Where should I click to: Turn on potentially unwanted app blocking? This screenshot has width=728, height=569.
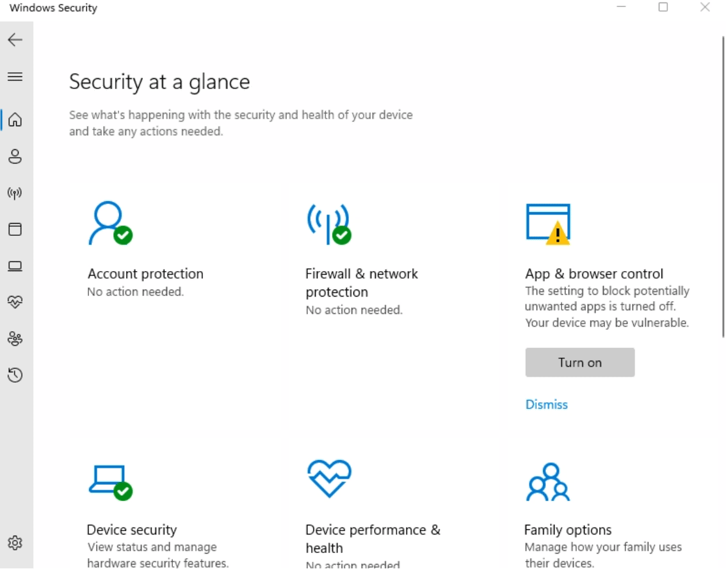[x=580, y=362]
